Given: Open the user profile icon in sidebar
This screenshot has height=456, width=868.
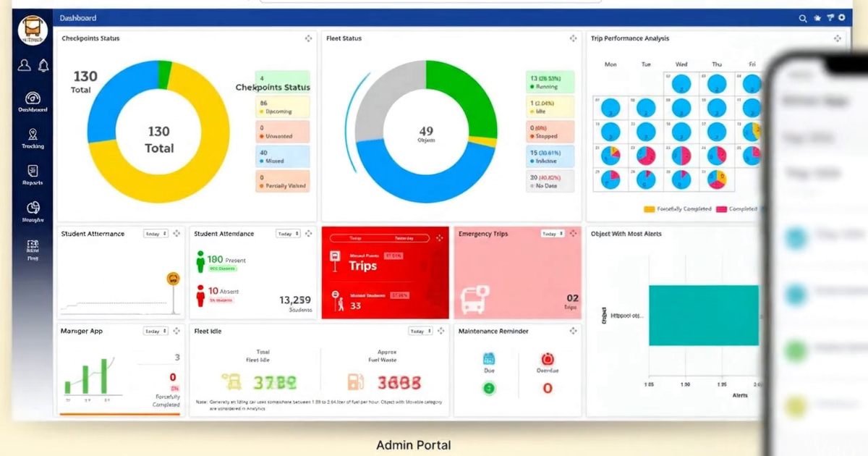Looking at the screenshot, I should point(25,65).
